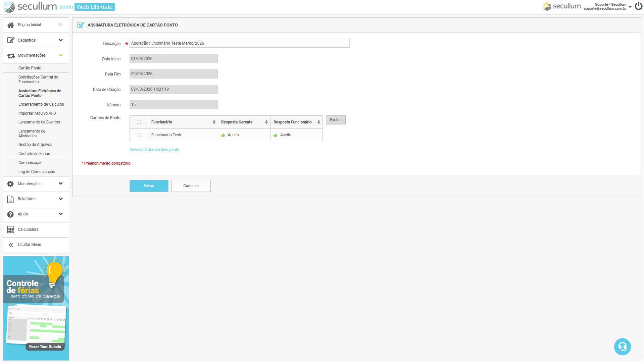Click the power logout icon
644x362 pixels.
638,6
